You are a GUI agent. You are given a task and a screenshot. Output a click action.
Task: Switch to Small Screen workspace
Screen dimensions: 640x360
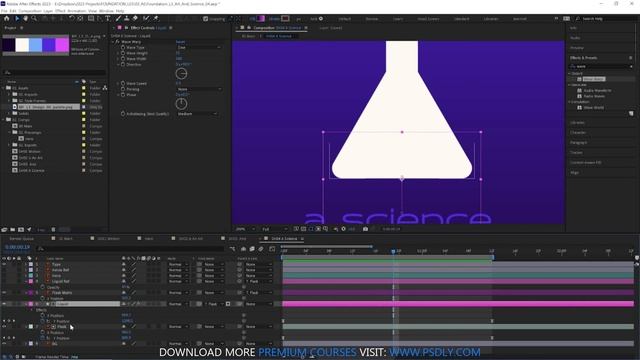[428, 19]
